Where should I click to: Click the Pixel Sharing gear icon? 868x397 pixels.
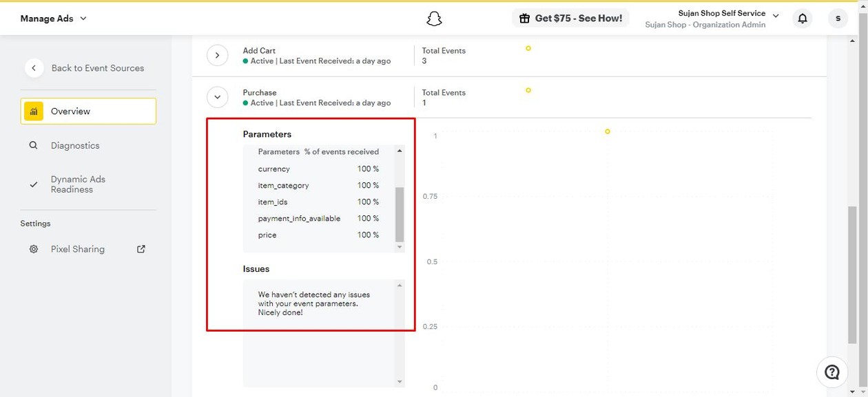tap(33, 249)
